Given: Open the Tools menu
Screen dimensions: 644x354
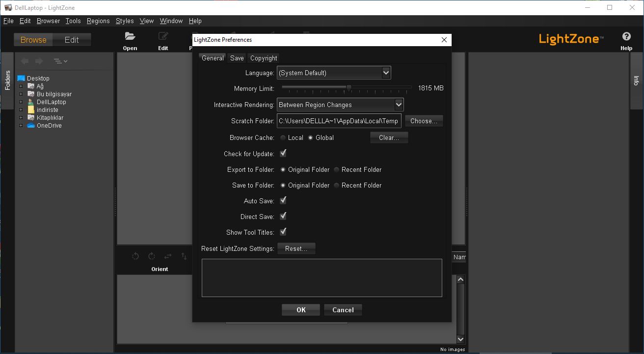Looking at the screenshot, I should [x=73, y=21].
